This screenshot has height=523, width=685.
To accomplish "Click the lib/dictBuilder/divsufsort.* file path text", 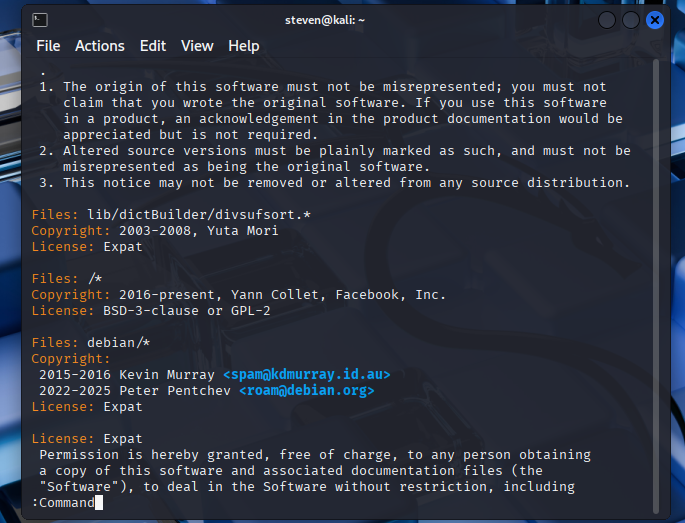I will click(x=186, y=214).
